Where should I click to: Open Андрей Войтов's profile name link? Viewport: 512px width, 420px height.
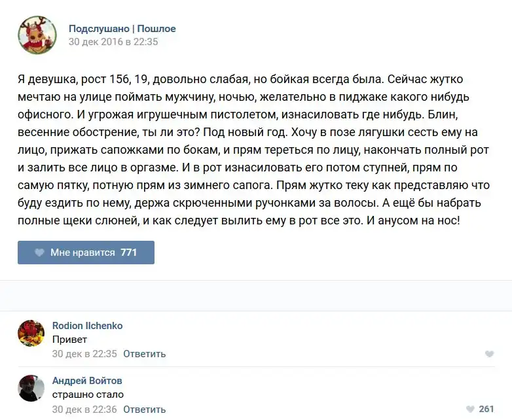coord(87,381)
